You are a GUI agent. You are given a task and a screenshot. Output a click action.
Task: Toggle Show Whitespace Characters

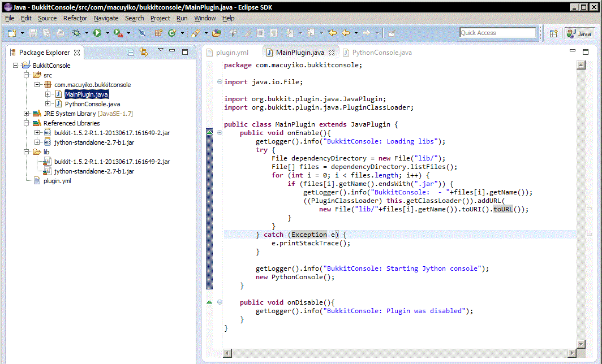(273, 33)
